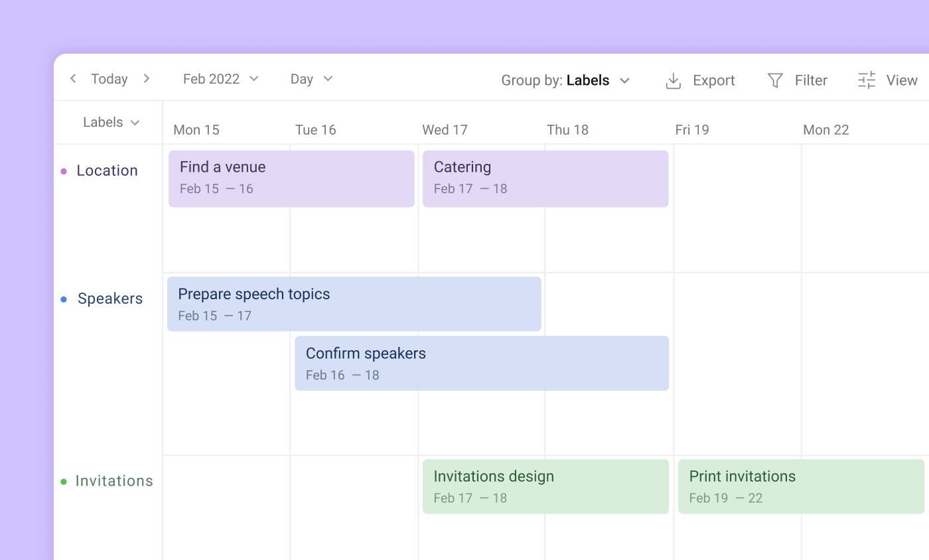929x560 pixels.
Task: Open the Catering task
Action: tap(545, 178)
